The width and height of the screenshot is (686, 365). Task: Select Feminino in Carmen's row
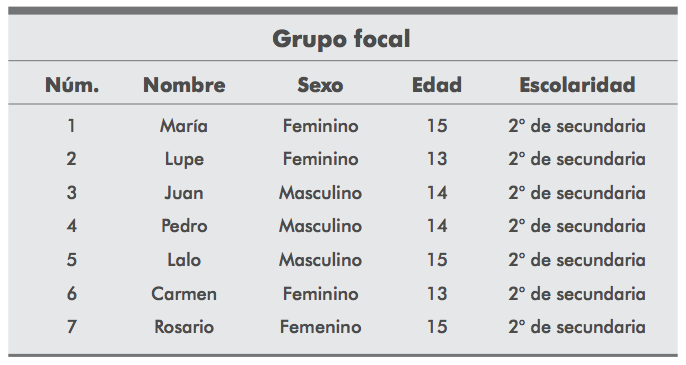321,294
